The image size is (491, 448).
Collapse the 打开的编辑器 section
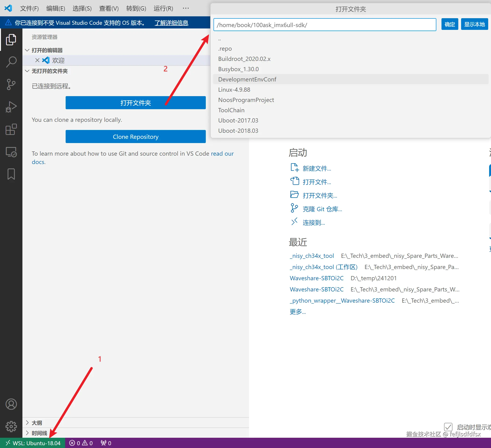(27, 50)
